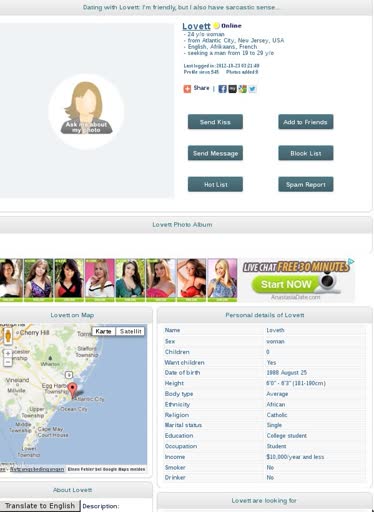Add profile to Hot List

click(215, 184)
